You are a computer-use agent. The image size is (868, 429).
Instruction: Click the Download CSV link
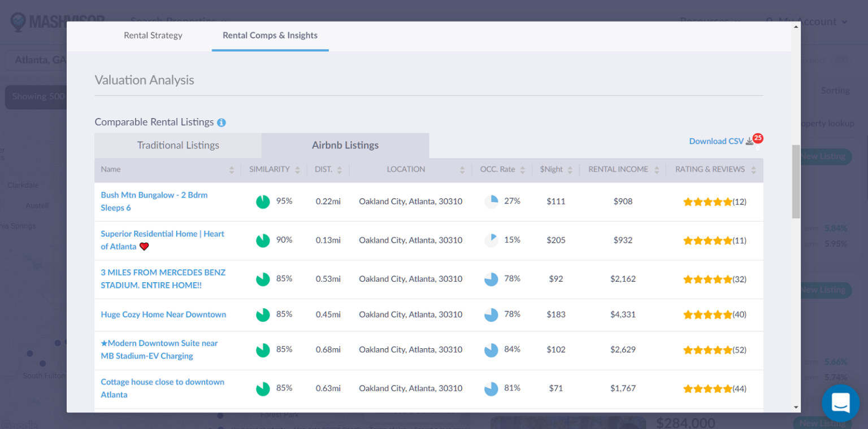click(x=716, y=141)
